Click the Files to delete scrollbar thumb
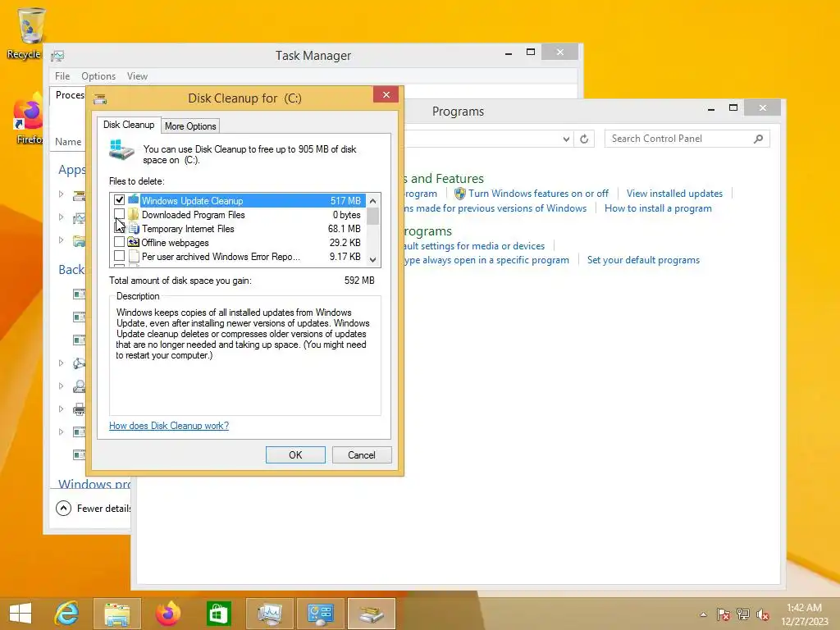The width and height of the screenshot is (840, 630). pos(373,217)
